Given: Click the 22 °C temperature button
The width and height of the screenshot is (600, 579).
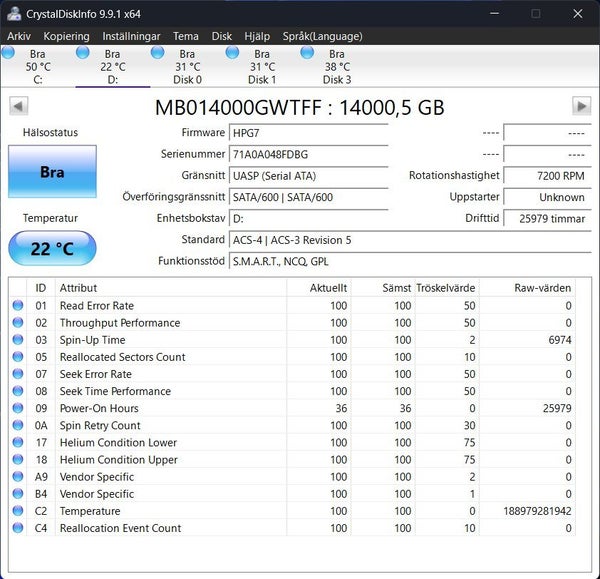Looking at the screenshot, I should 52,248.
